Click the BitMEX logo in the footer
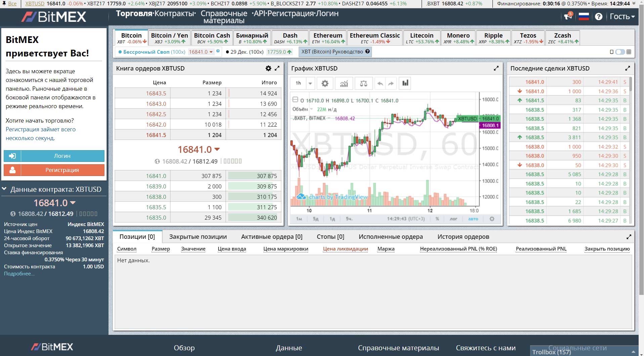 pos(52,347)
